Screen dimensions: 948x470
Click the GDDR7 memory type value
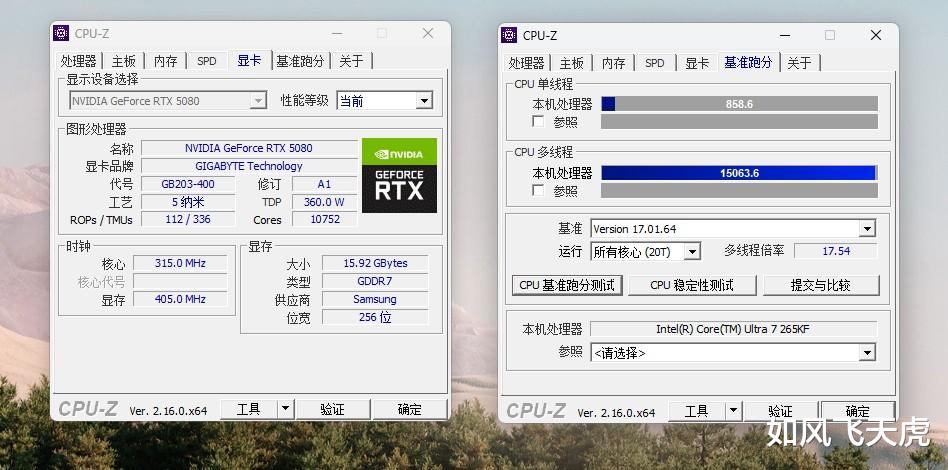[x=375, y=281]
